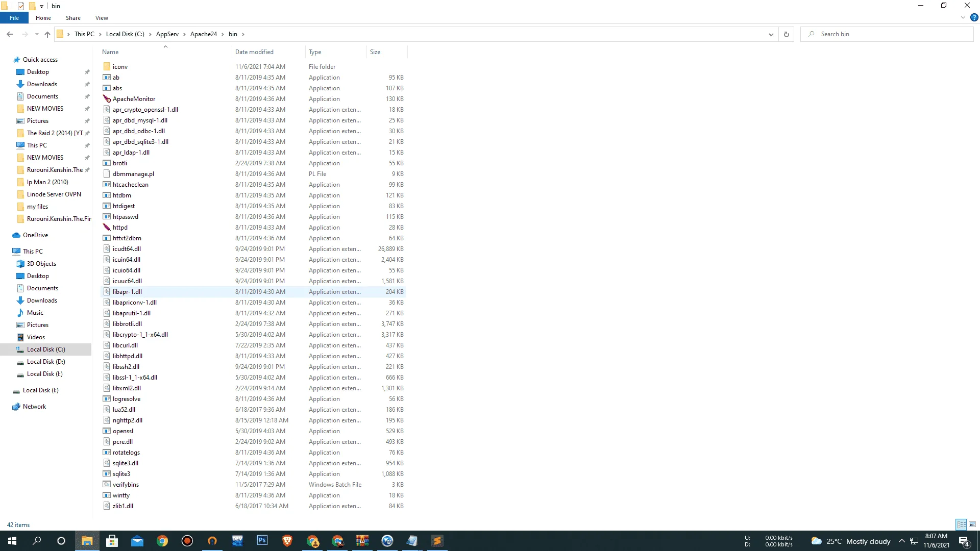980x551 pixels.
Task: Open the ApacheMonitor feather icon
Action: pos(107,99)
